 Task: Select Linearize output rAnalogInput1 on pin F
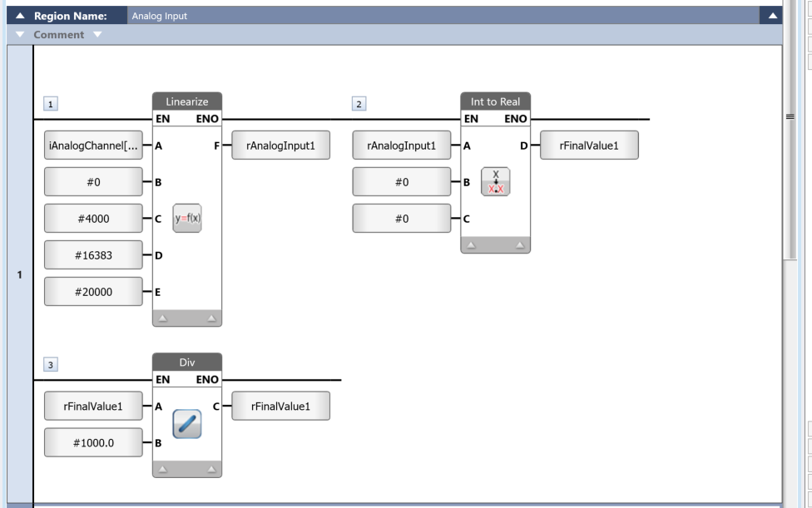(280, 145)
